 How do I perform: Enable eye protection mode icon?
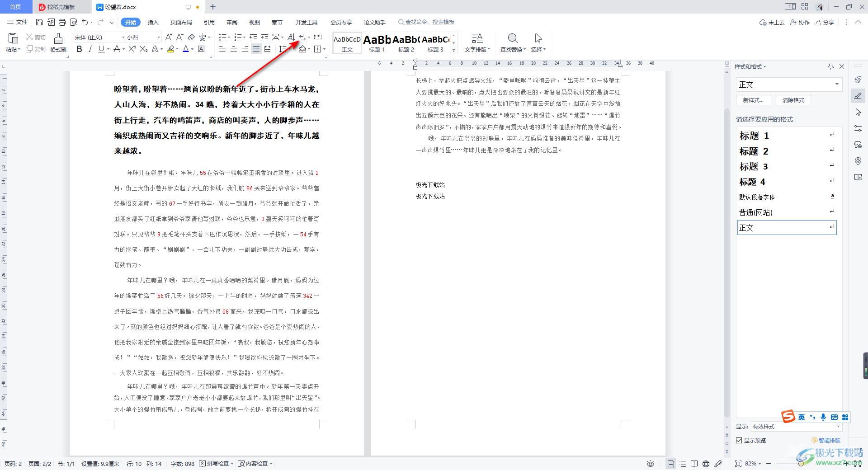(x=651, y=464)
